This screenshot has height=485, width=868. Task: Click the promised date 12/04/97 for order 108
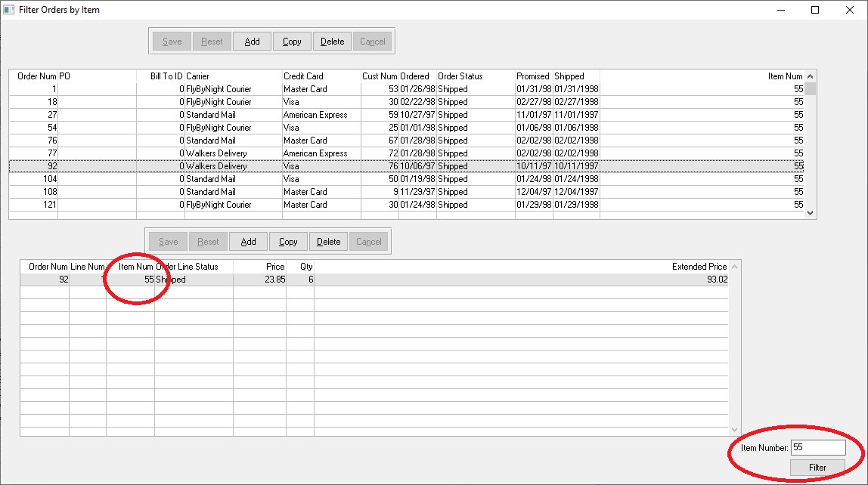[534, 192]
